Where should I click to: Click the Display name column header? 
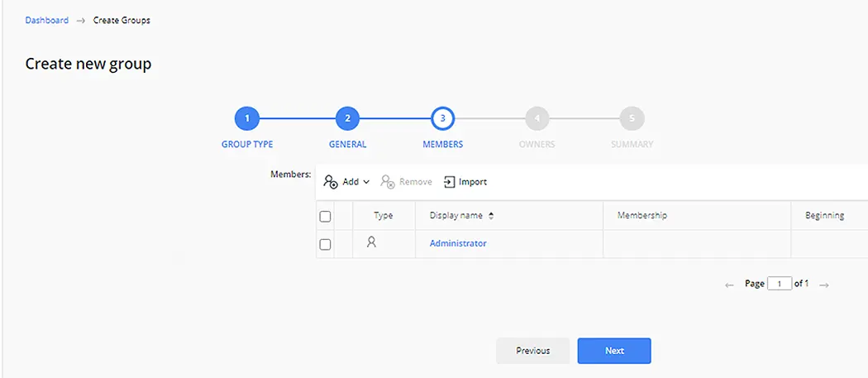pos(456,216)
